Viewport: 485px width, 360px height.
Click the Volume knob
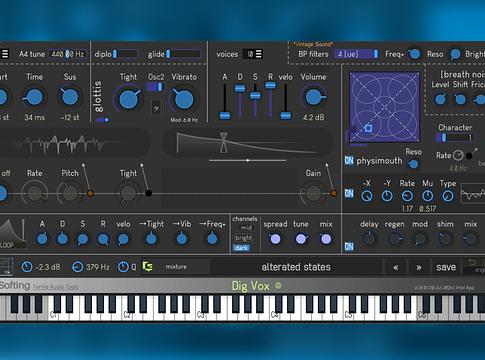[313, 97]
